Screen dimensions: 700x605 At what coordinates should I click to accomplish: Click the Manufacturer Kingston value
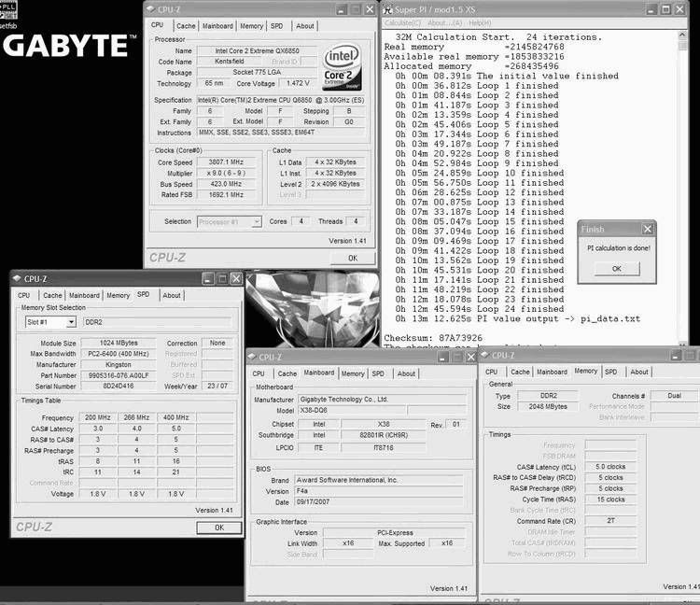tap(119, 364)
